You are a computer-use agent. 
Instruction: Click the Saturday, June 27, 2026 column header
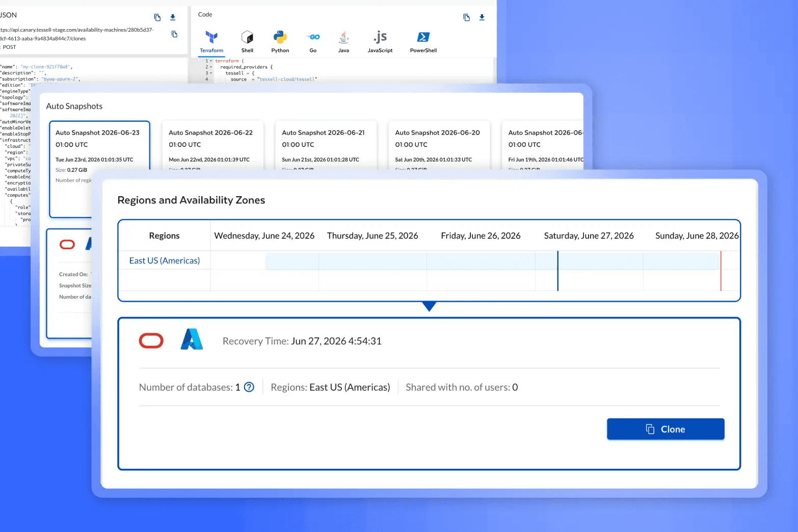(x=589, y=235)
